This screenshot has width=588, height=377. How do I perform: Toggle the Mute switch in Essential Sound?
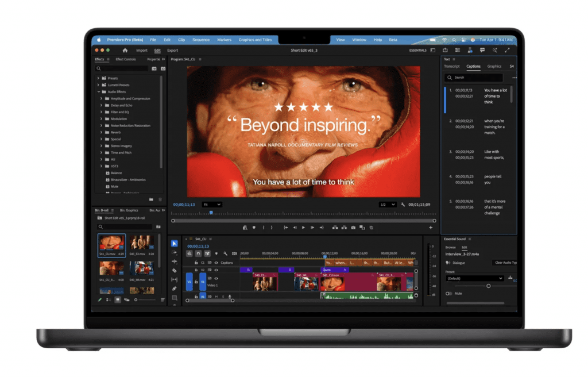tap(449, 293)
